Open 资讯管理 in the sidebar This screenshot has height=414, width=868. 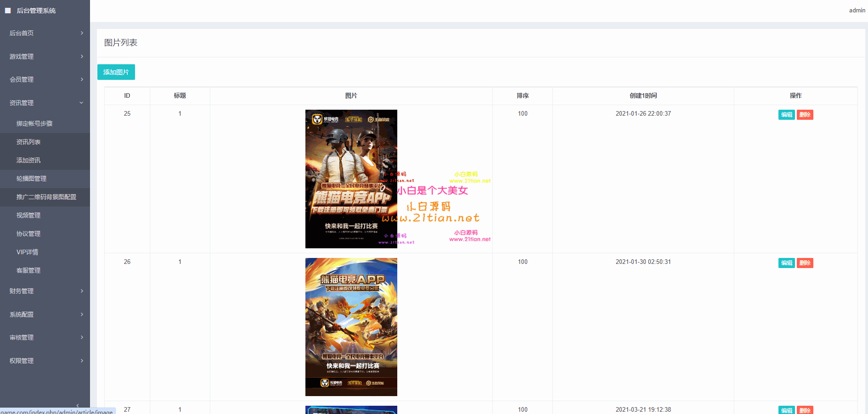(45, 103)
